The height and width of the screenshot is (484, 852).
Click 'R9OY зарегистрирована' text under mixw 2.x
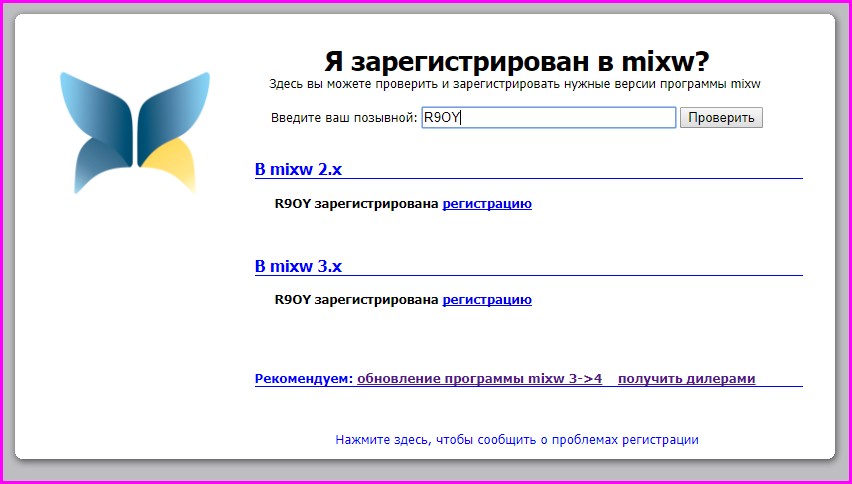356,204
